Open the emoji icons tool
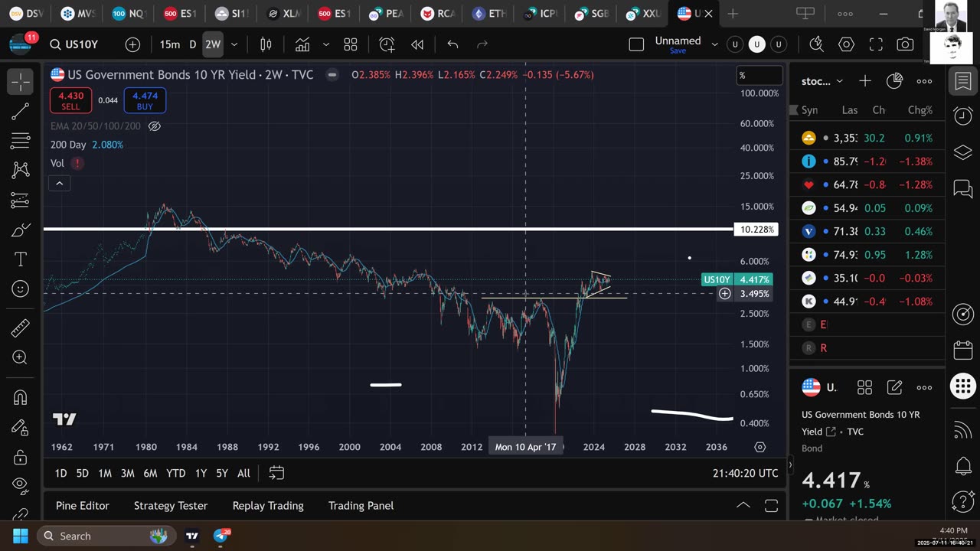 coord(21,289)
